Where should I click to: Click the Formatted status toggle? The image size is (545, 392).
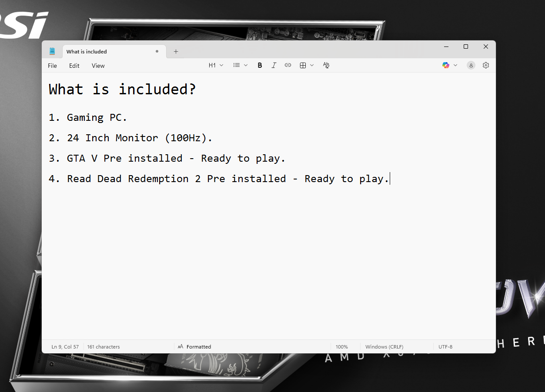[x=194, y=347]
